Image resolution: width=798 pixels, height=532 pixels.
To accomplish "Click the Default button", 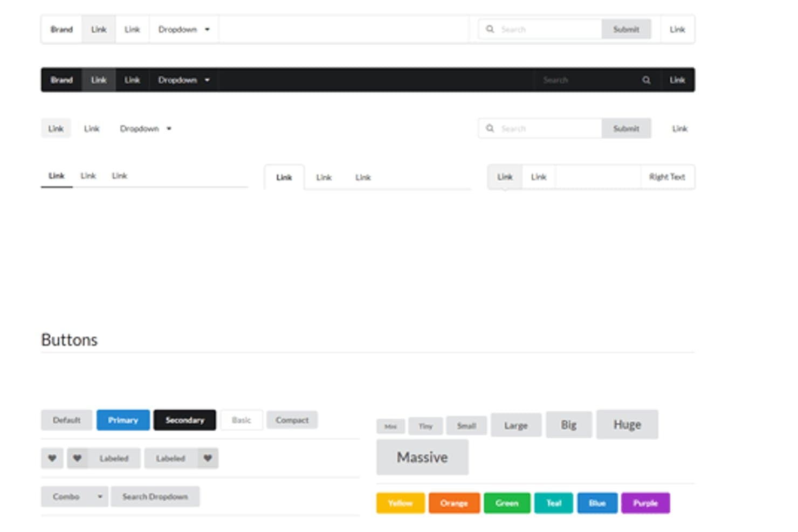I will pyautogui.click(x=67, y=420).
